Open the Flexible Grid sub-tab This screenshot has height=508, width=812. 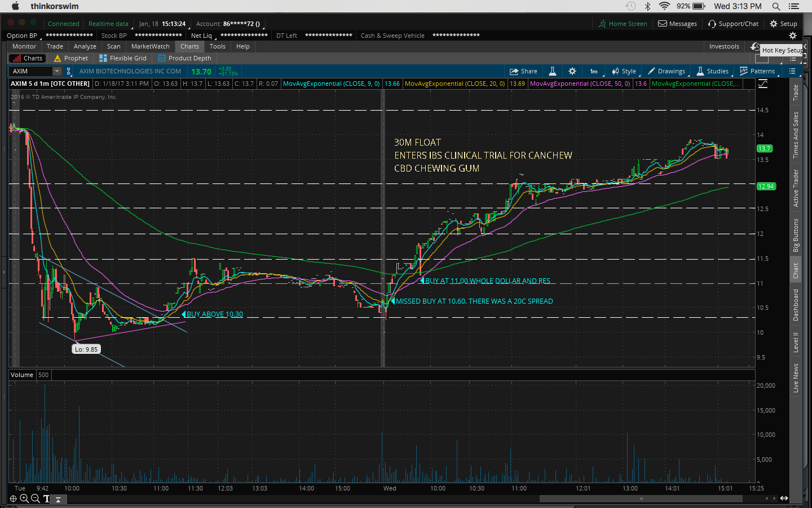pyautogui.click(x=123, y=58)
